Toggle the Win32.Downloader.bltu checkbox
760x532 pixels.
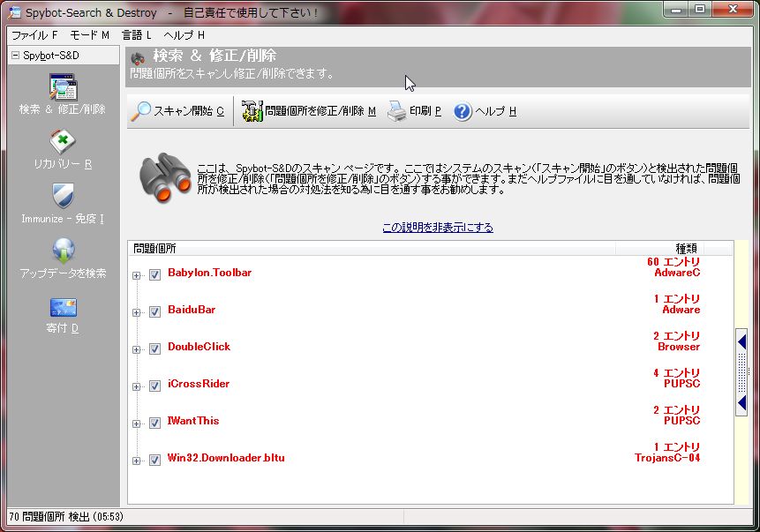coord(154,461)
